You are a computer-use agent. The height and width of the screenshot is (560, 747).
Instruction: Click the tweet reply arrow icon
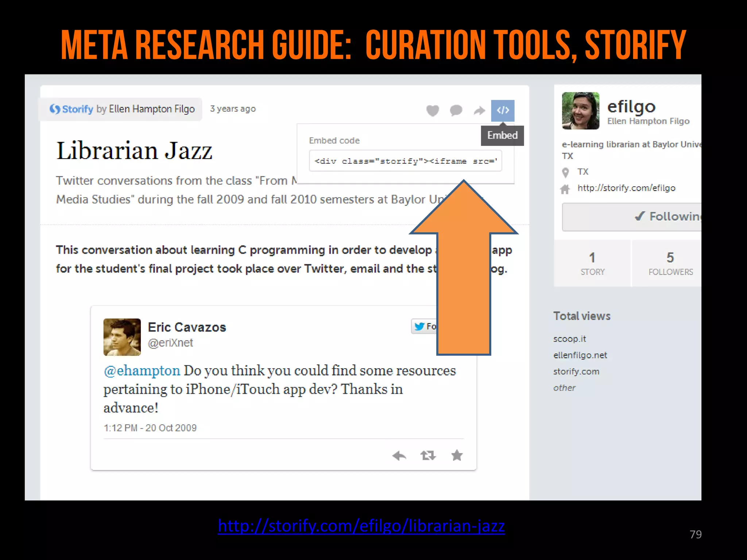pos(399,455)
